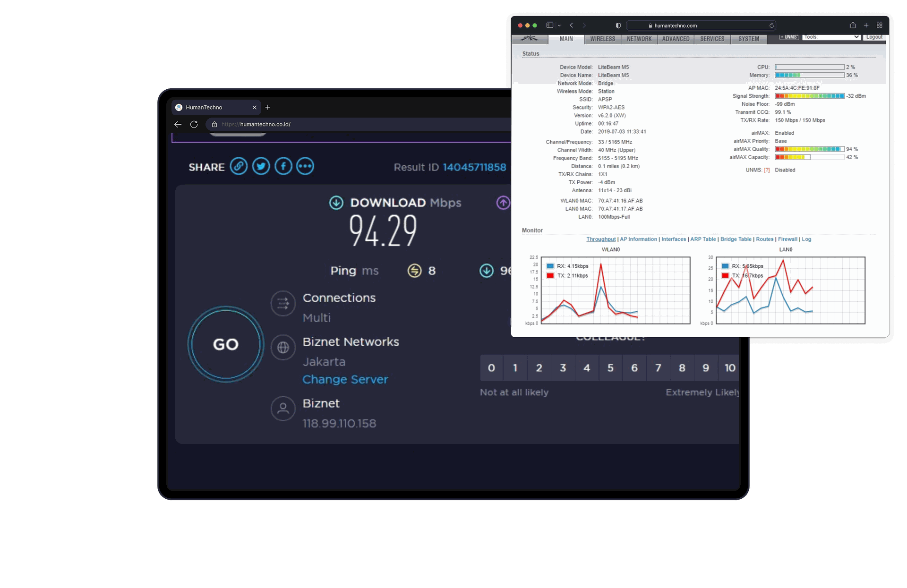Click the Safari humantechno.com address field

(701, 26)
